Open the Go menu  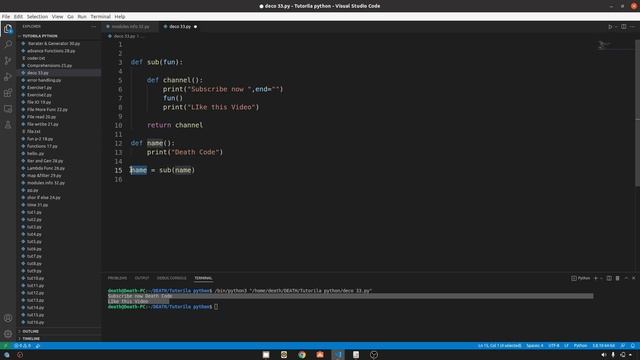[x=71, y=17]
